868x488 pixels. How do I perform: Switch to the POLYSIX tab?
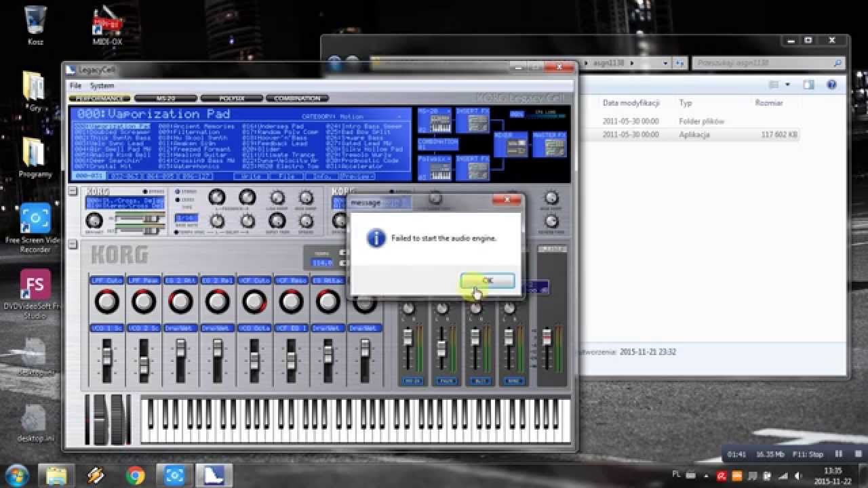pos(231,98)
